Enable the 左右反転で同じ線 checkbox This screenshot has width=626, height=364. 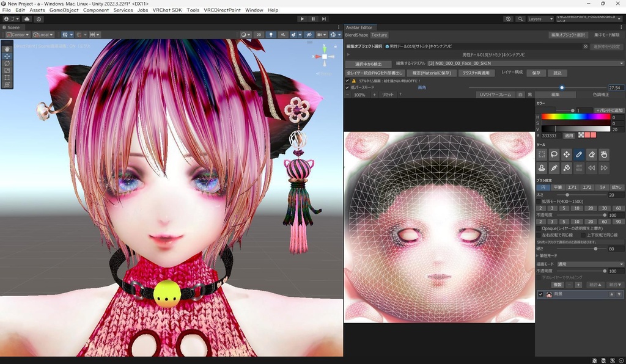point(539,235)
